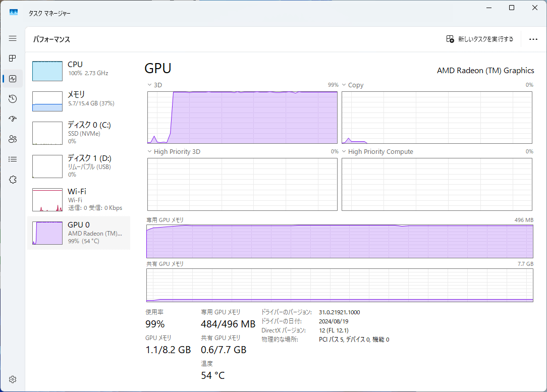The height and width of the screenshot is (392, 547).
Task: Select メモリ in the performance list
Action: [78, 101]
